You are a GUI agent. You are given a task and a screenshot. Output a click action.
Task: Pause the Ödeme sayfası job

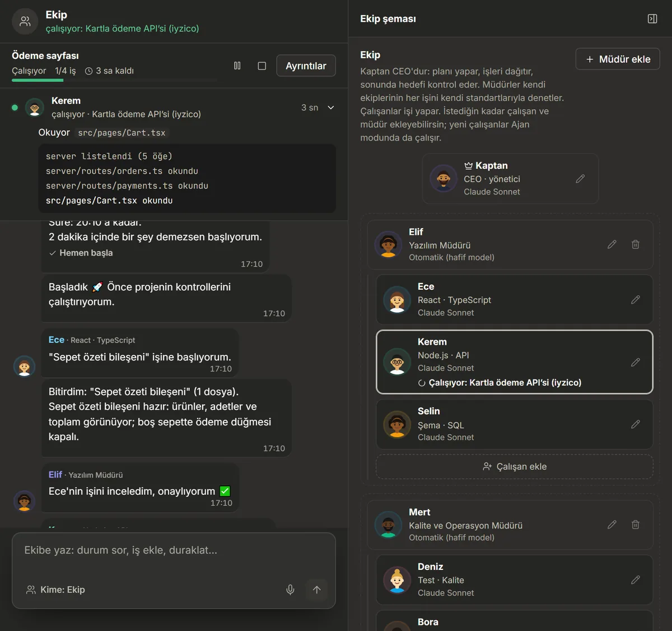(237, 66)
